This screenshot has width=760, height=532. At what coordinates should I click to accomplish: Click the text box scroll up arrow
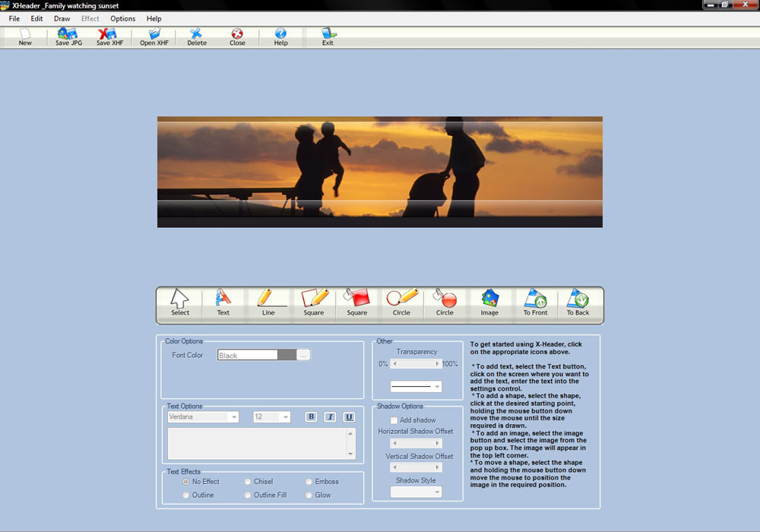(x=350, y=433)
